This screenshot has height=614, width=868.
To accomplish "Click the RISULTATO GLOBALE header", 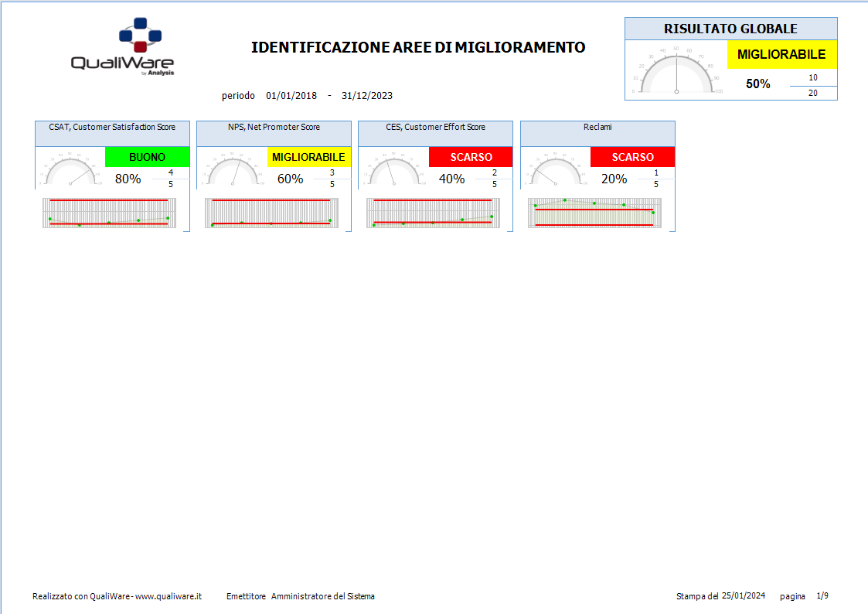I will click(x=730, y=29).
